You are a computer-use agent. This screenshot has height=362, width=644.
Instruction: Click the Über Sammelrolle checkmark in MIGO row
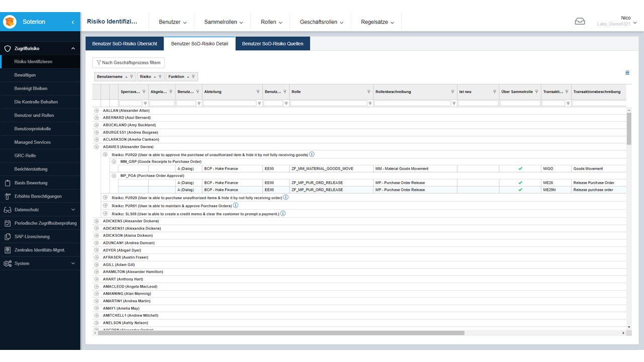520,169
